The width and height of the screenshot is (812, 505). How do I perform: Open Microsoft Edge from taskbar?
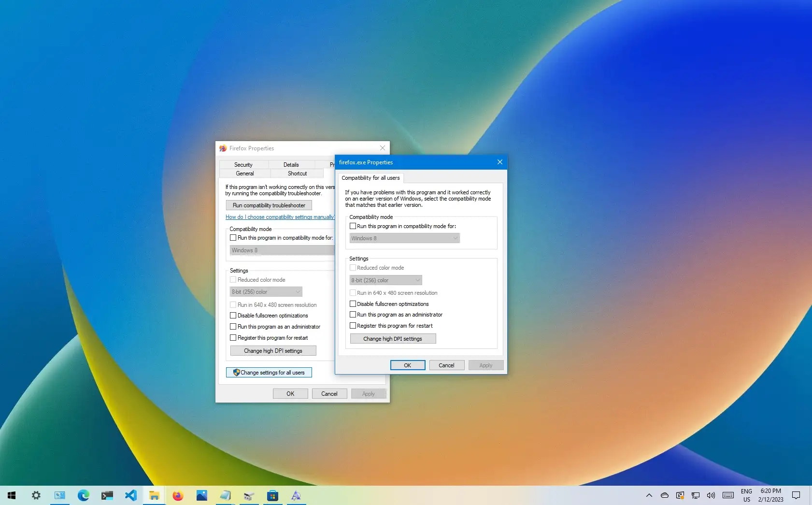coord(84,495)
